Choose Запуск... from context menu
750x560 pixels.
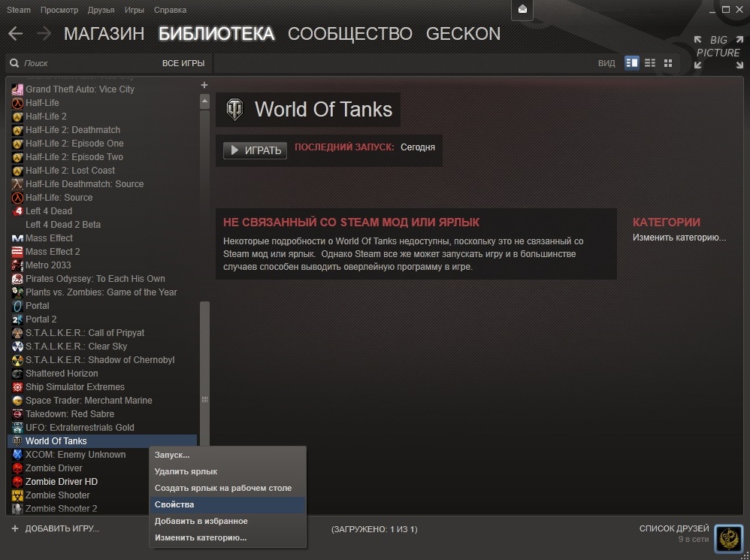(228, 456)
